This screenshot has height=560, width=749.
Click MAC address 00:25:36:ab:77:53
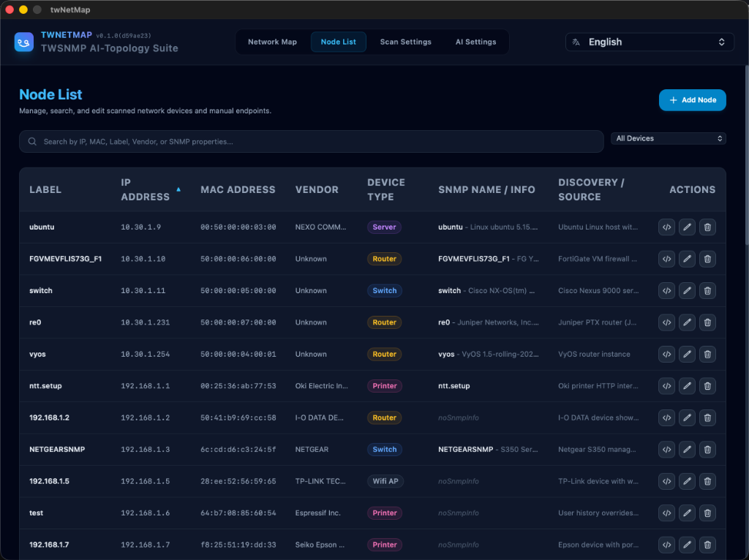(x=238, y=386)
